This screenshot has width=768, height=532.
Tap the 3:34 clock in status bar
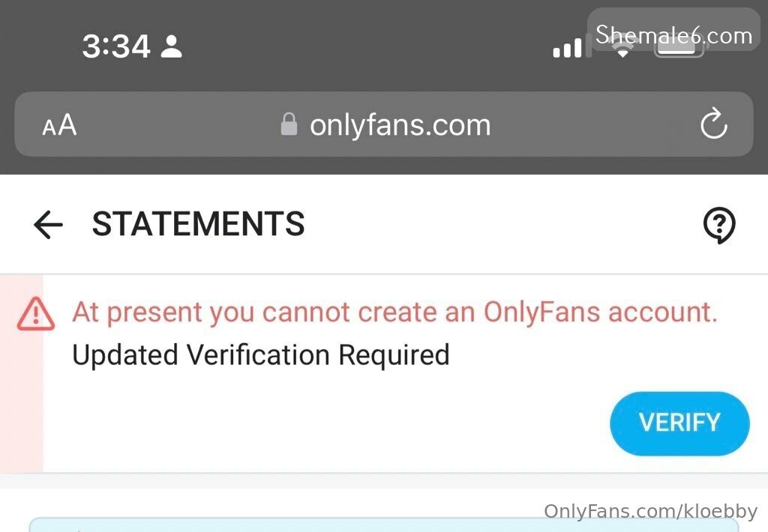(115, 47)
